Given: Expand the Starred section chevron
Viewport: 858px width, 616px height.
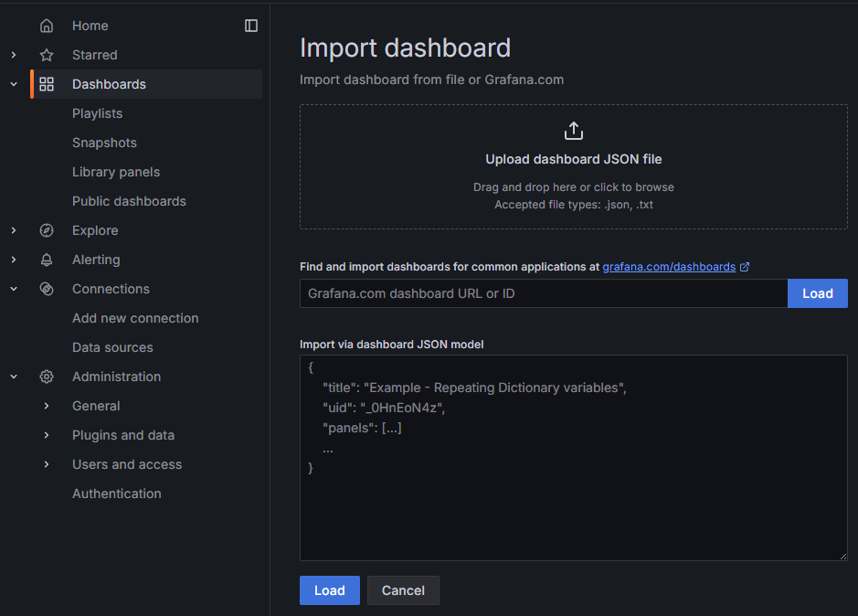Looking at the screenshot, I should 14,55.
